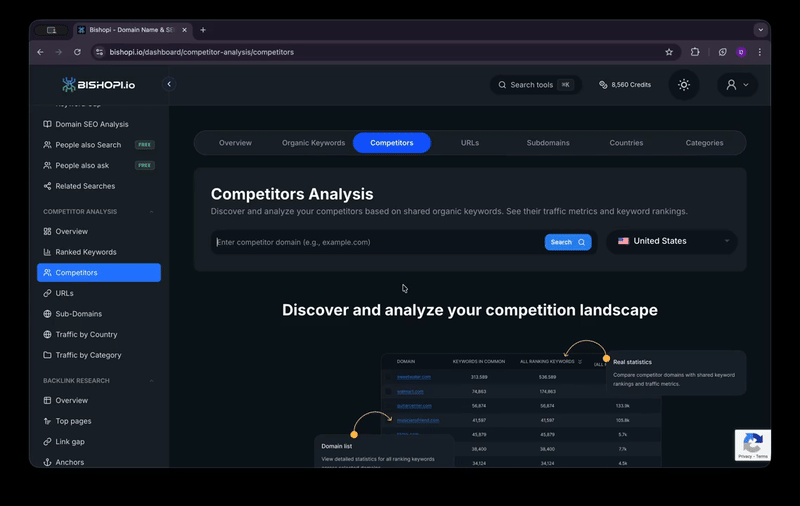The height and width of the screenshot is (506, 800).
Task: Focus the competitor domain input field
Action: 378,242
